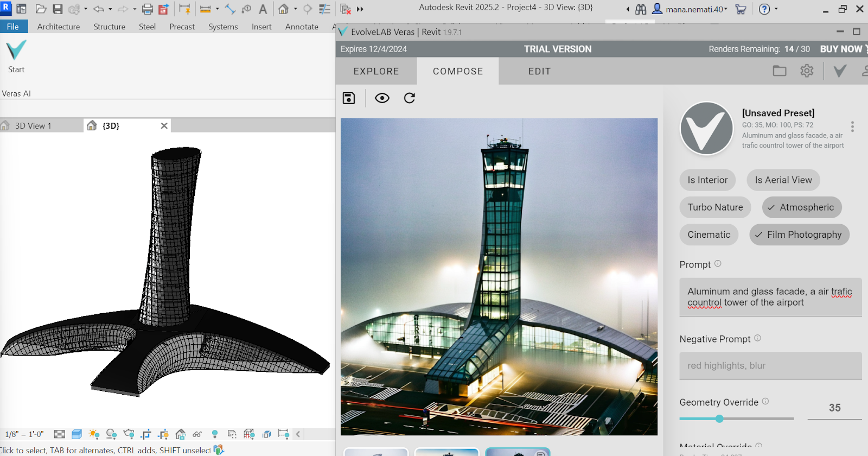This screenshot has width=868, height=456.
Task: Open the File tab
Action: pos(13,27)
